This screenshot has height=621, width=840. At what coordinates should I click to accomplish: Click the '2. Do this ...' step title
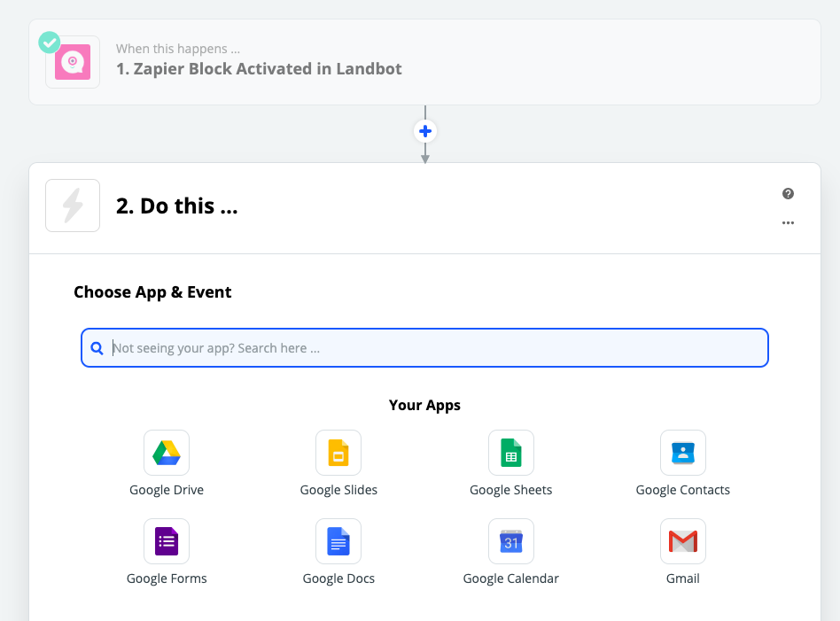[177, 206]
